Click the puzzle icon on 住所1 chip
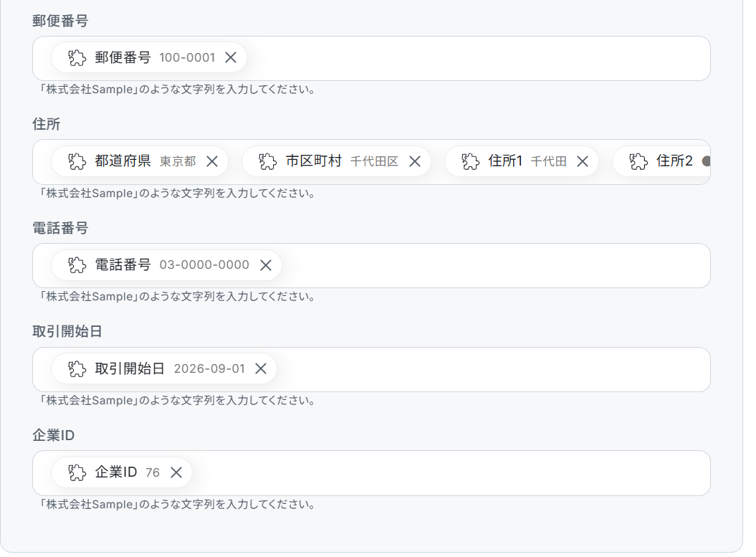This screenshot has width=756, height=557. (x=470, y=161)
